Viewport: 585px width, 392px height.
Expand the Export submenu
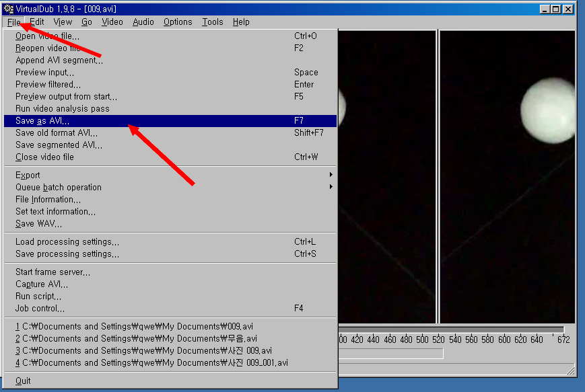click(x=170, y=175)
